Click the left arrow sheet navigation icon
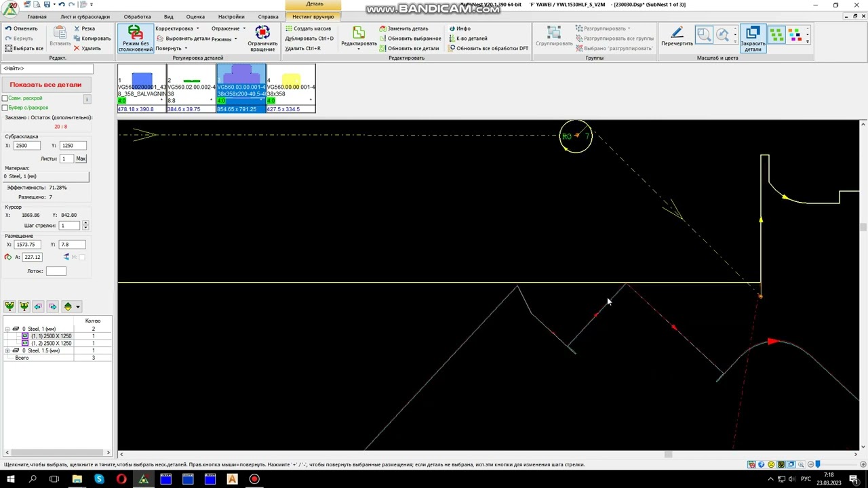This screenshot has width=868, height=488. [38, 307]
